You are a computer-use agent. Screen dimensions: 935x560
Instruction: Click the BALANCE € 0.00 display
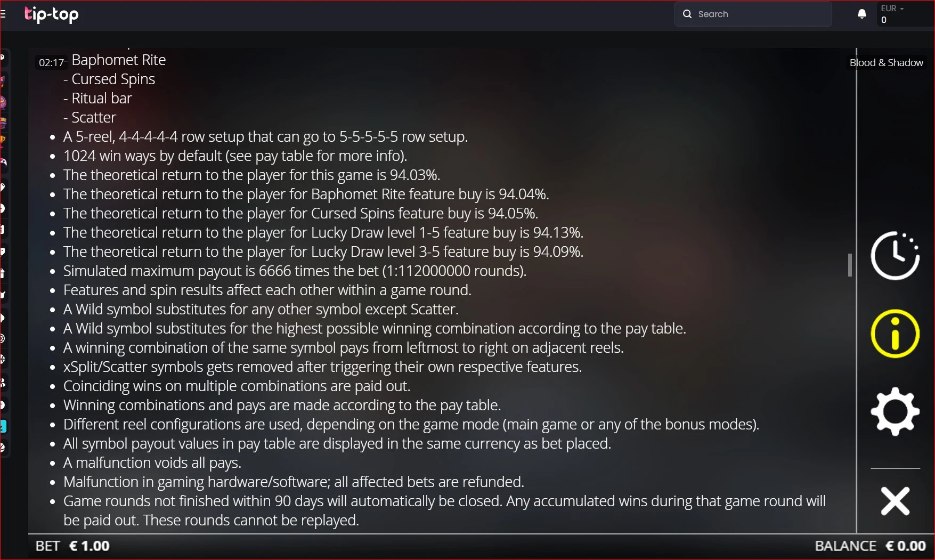(870, 546)
